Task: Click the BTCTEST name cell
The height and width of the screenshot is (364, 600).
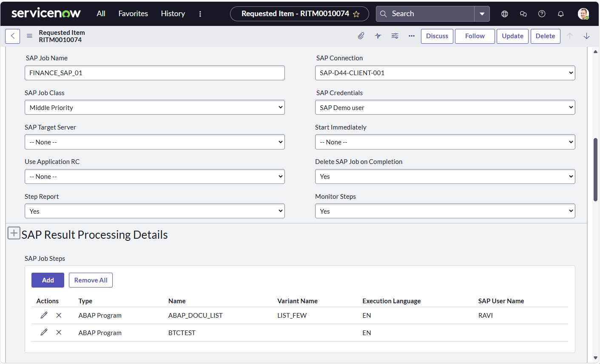Action: (x=182, y=333)
